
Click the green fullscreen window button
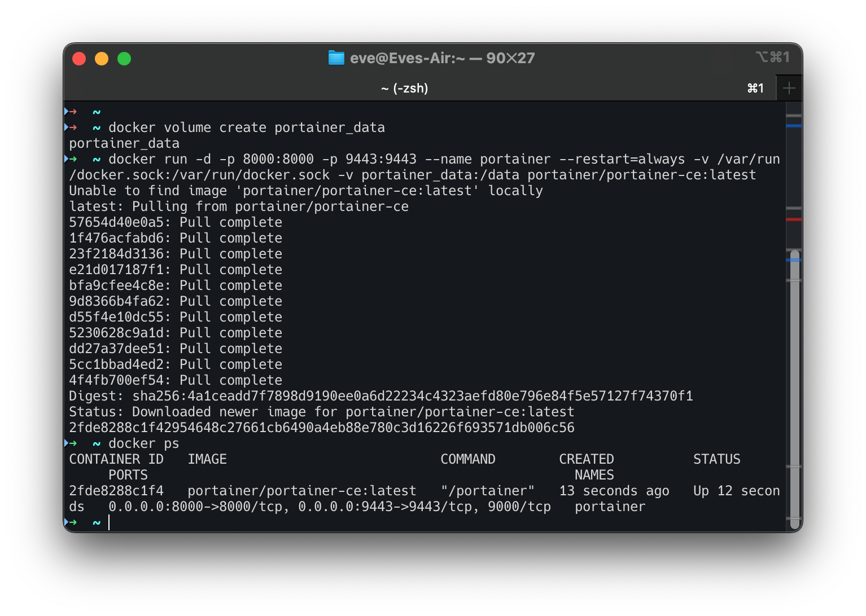tap(124, 59)
